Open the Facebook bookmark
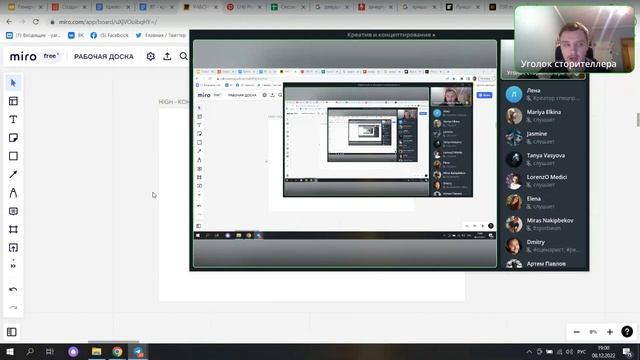Screen dimensions: 640x360 (x=109, y=36)
